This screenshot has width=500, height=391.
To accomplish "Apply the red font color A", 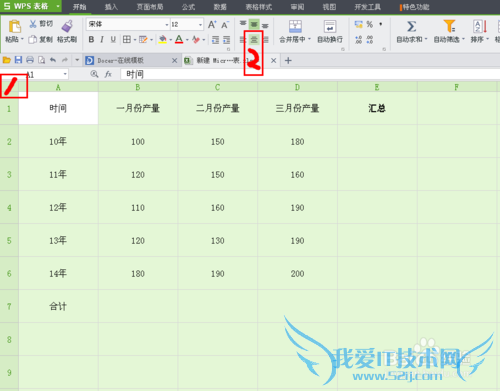I will [x=179, y=40].
